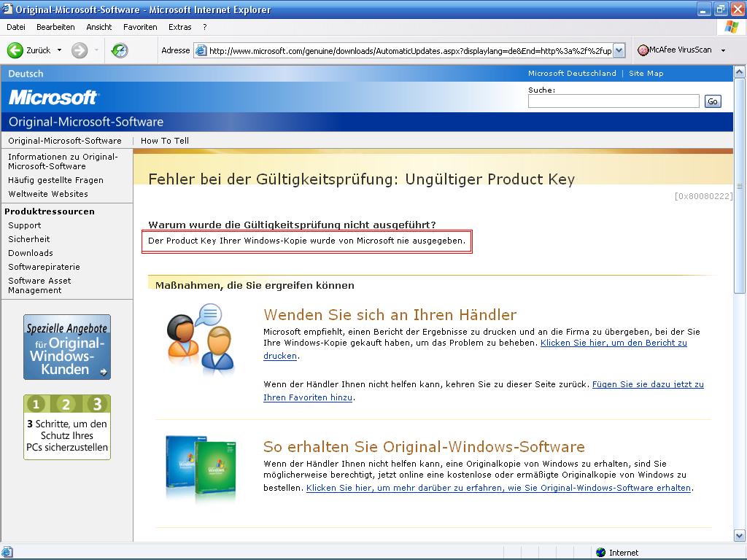Image resolution: width=747 pixels, height=560 pixels.
Task: Expand the address bar dropdown list
Action: tap(619, 50)
